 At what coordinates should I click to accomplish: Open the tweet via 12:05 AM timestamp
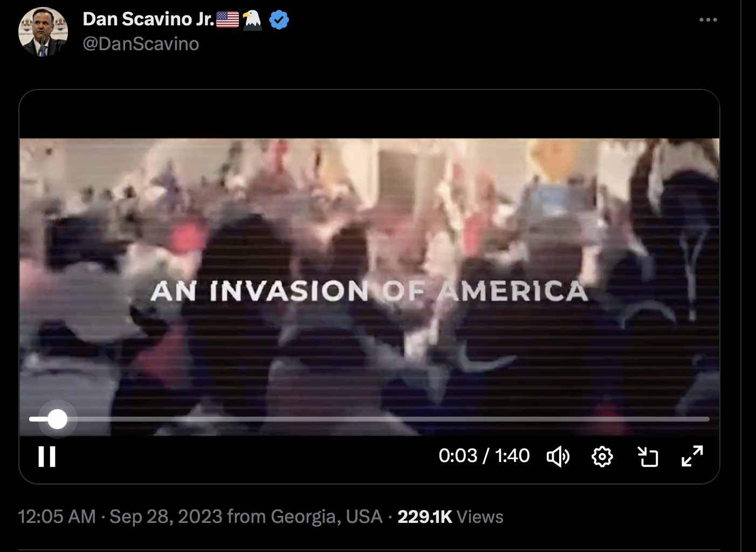click(x=57, y=516)
